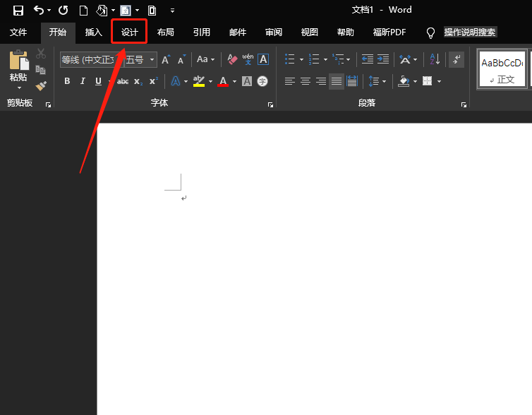Toggle Bold formatting
Screen dimensions: 532x415
[x=67, y=81]
